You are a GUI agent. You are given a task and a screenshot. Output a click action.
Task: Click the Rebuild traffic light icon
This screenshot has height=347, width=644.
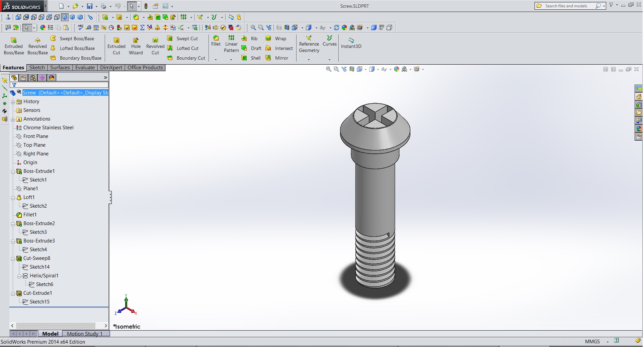tap(146, 6)
